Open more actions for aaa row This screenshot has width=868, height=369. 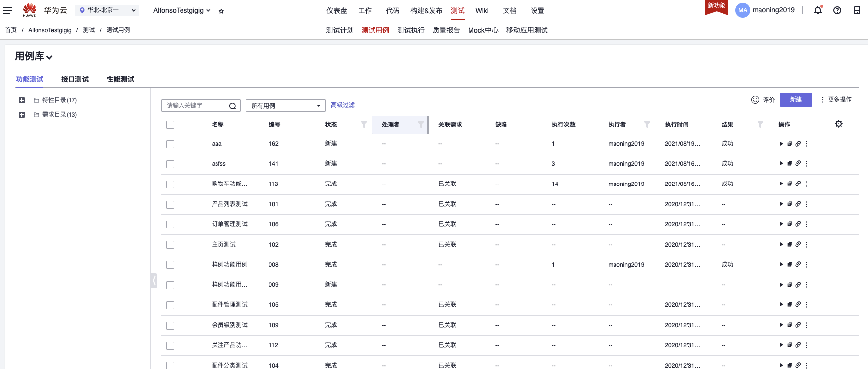pos(806,144)
